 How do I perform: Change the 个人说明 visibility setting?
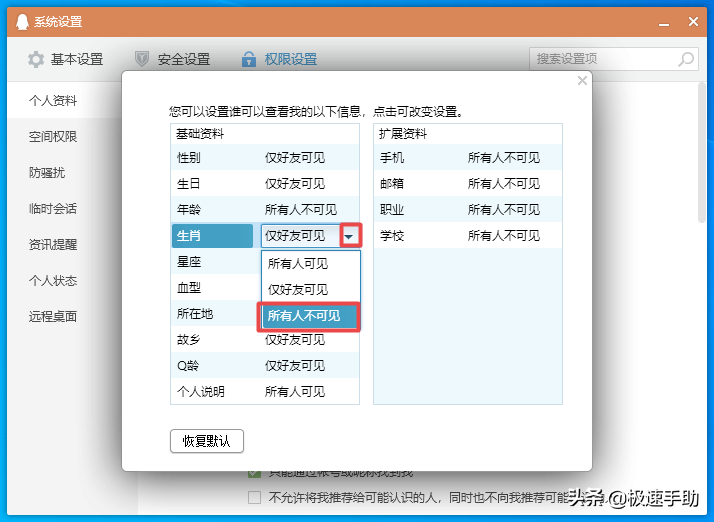(x=295, y=392)
